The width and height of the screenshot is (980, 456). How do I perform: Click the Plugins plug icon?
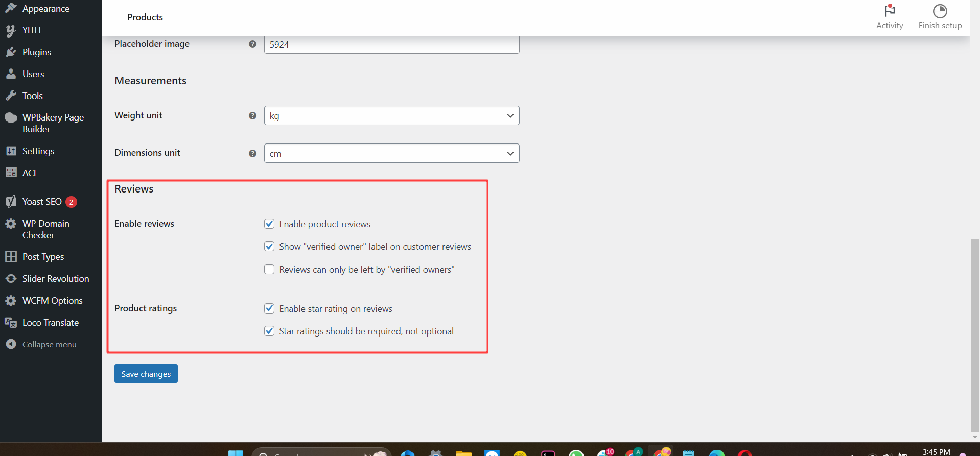pos(11,52)
